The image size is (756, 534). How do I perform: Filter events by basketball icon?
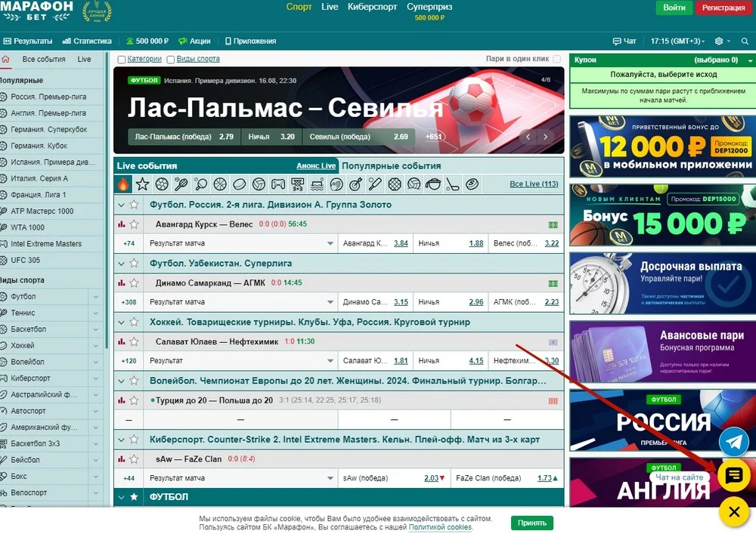[x=219, y=183]
